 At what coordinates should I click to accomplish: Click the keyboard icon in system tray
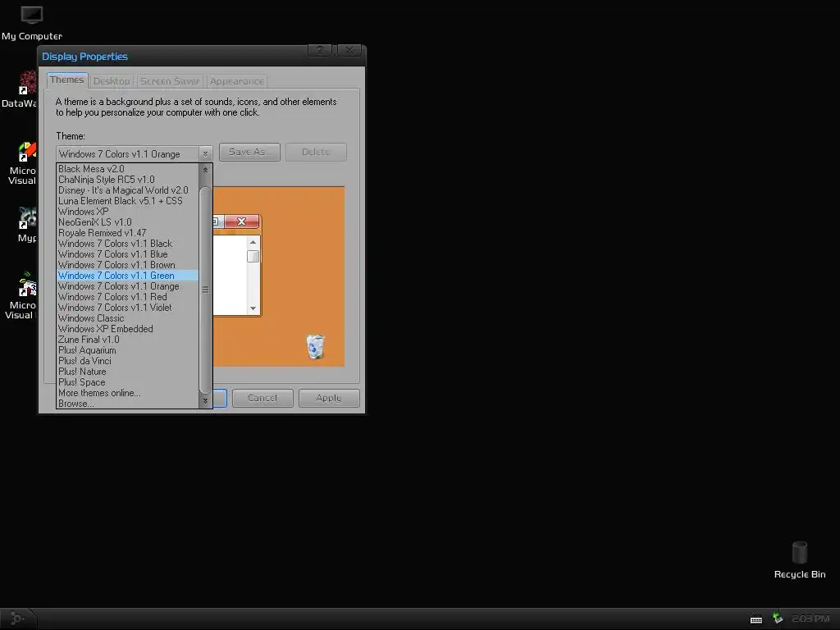click(756, 619)
